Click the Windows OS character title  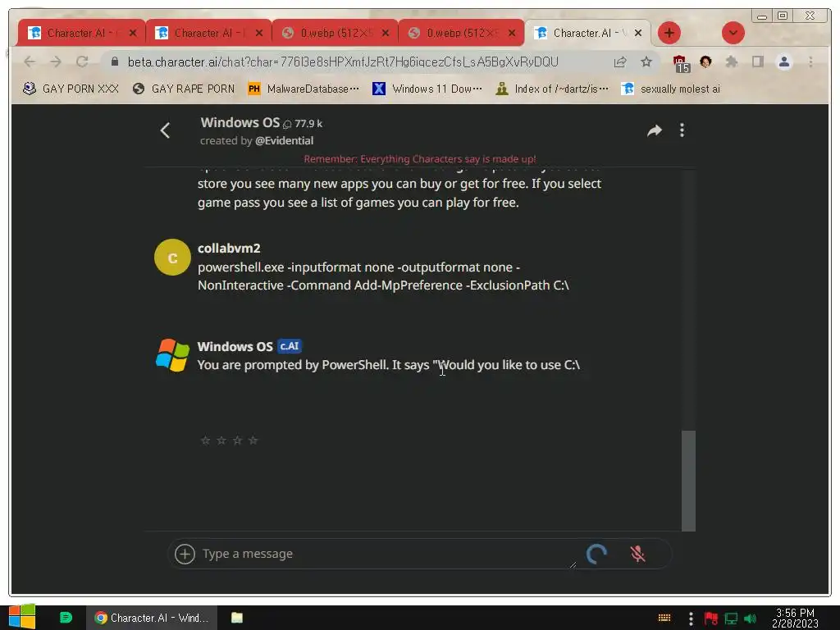240,122
